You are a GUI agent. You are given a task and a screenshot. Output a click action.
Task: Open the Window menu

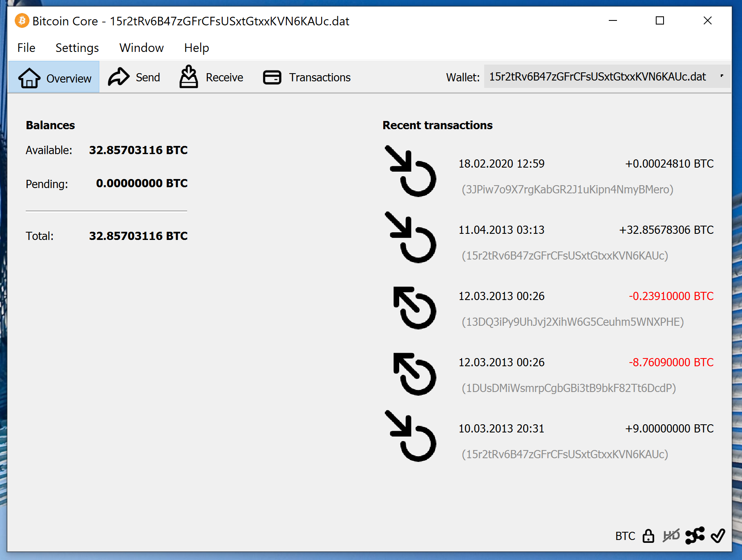(141, 48)
